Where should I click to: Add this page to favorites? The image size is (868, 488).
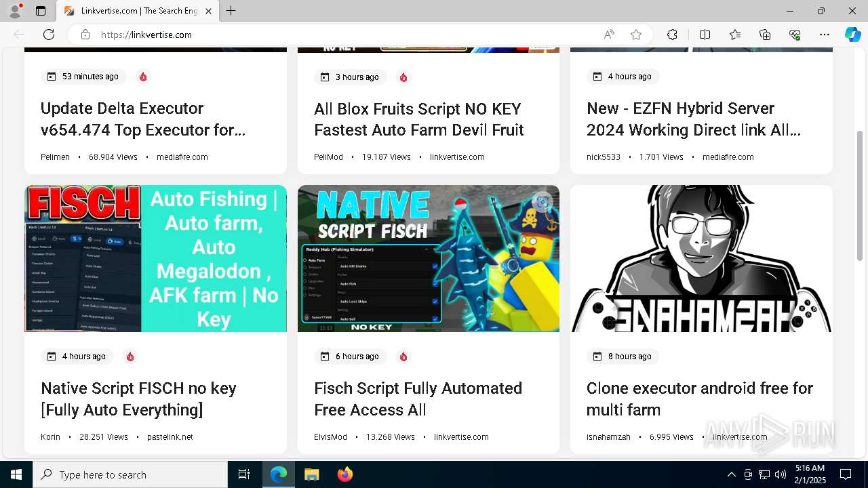636,35
